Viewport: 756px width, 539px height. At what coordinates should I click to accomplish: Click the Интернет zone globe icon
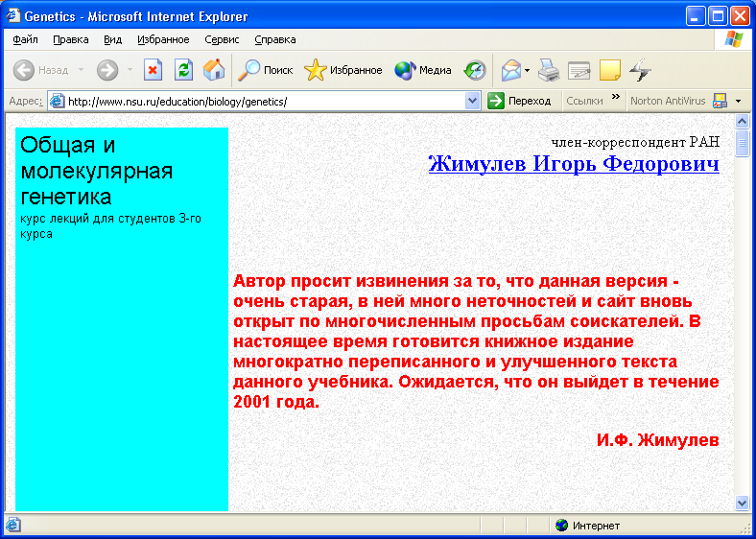click(561, 525)
